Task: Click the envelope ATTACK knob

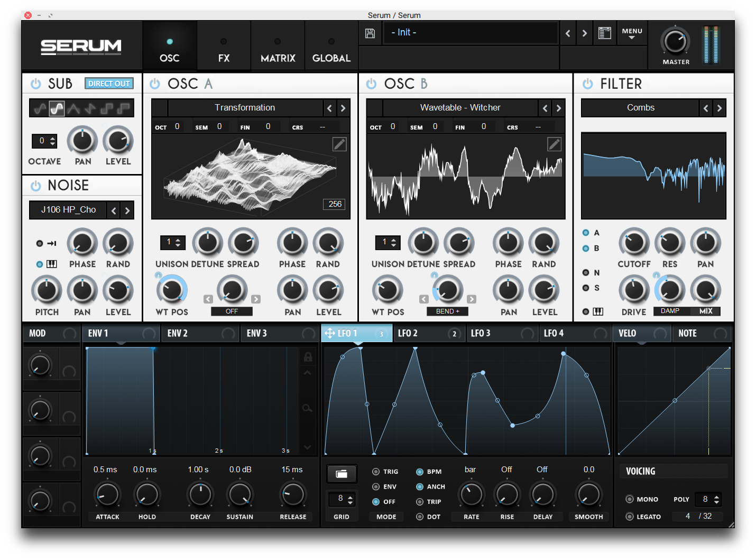Action: pos(107,495)
